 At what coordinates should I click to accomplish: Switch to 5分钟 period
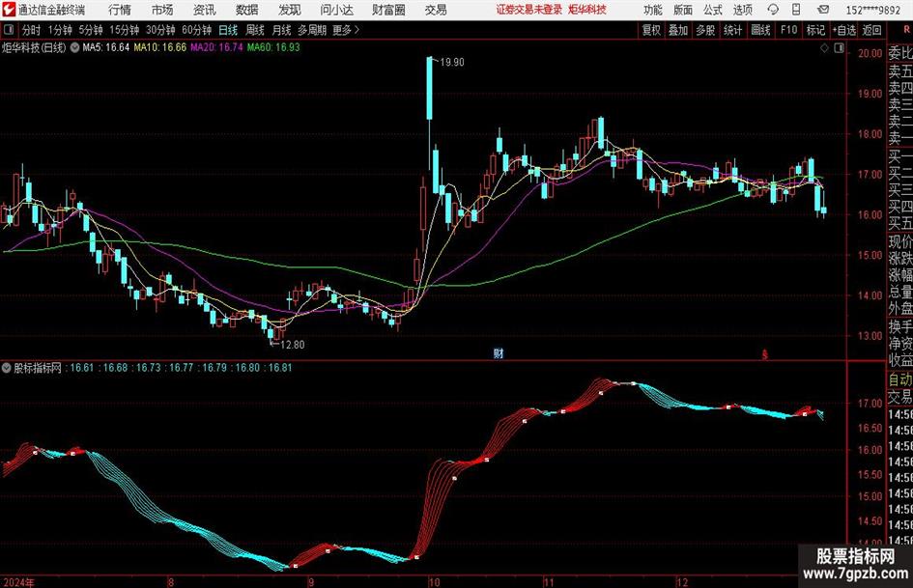(x=91, y=30)
